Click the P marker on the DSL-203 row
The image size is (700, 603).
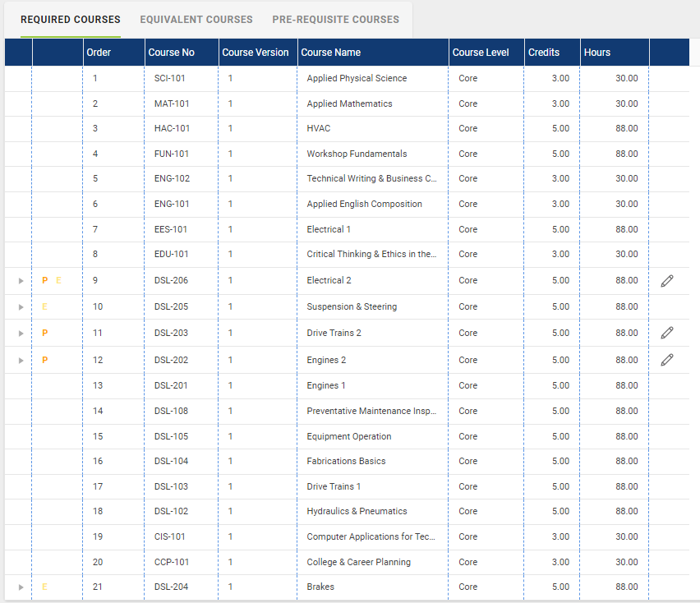click(x=44, y=333)
